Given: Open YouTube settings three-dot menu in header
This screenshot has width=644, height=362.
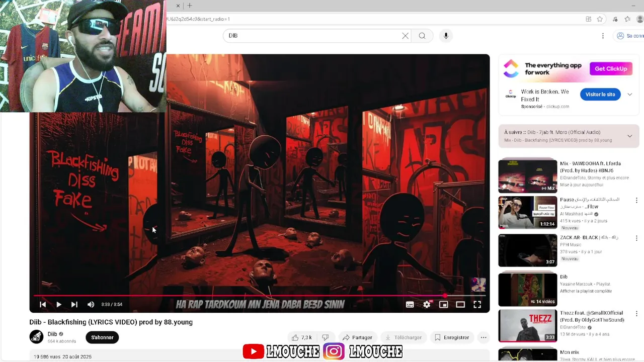Looking at the screenshot, I should coord(603,36).
